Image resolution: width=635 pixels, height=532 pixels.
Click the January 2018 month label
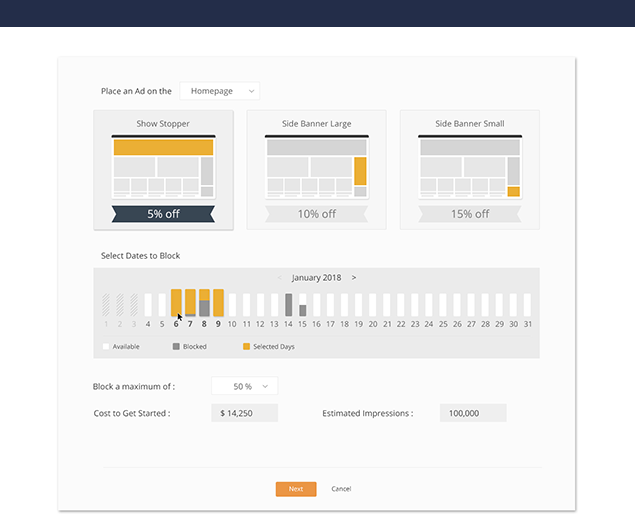point(316,278)
